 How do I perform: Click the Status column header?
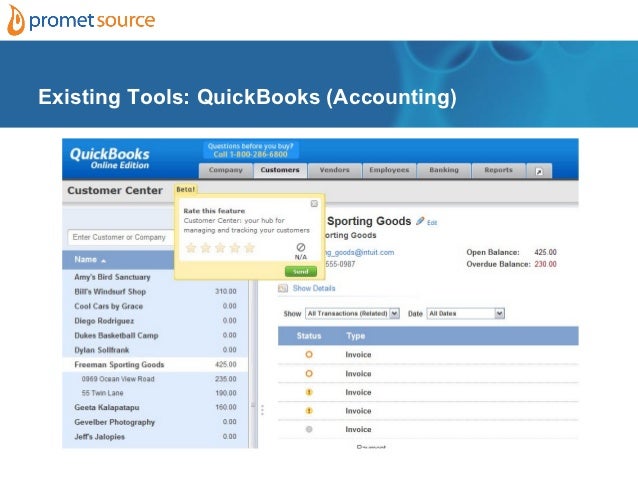(309, 336)
